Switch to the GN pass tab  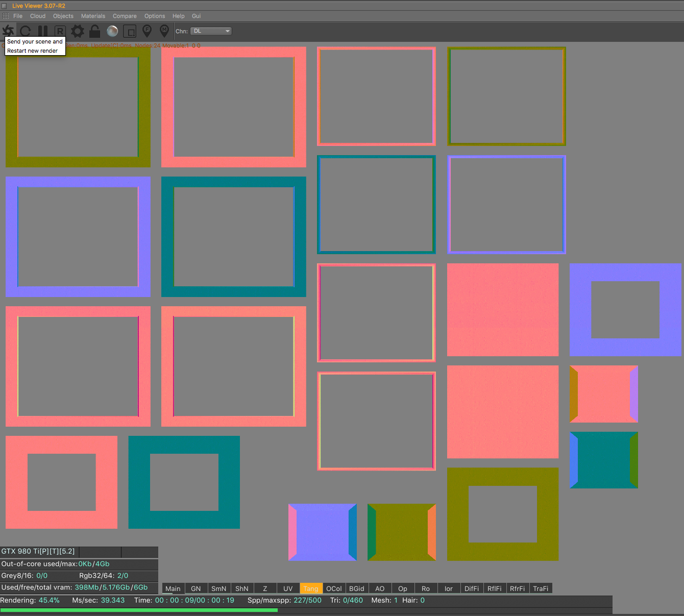click(x=196, y=588)
